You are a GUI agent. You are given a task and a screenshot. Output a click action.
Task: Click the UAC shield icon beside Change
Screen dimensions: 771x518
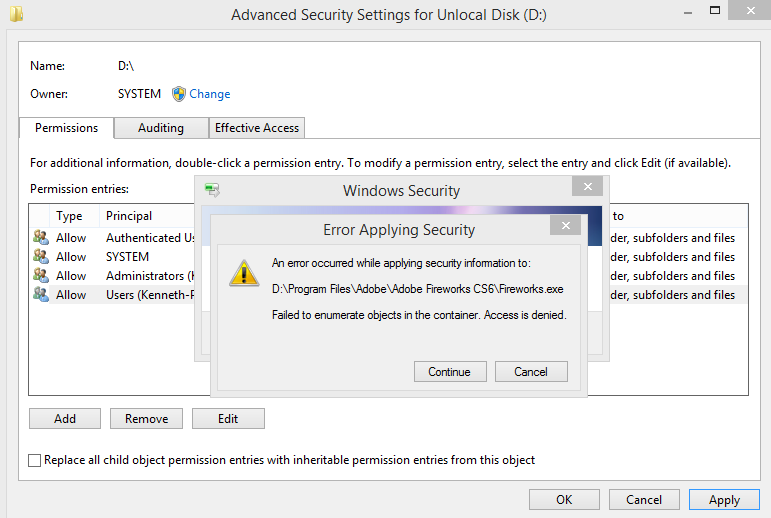(x=179, y=94)
